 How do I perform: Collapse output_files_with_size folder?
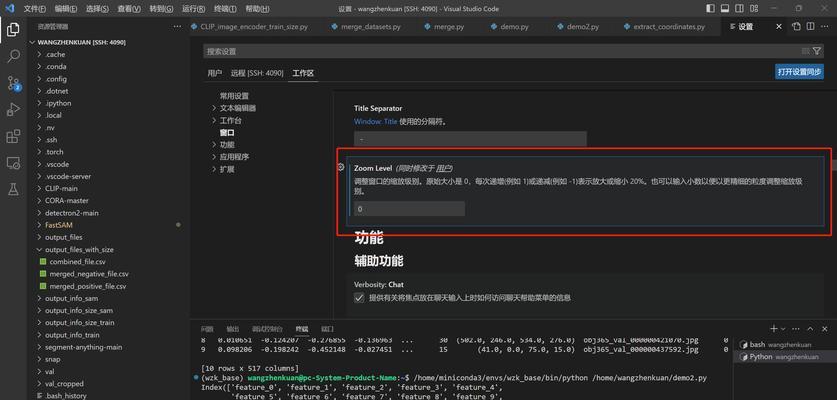click(40, 249)
